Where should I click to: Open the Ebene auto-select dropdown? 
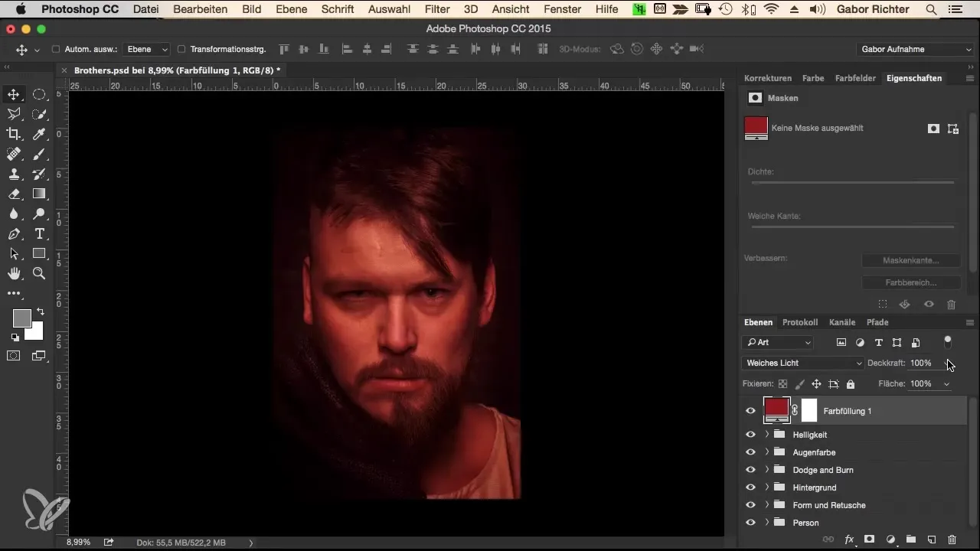pyautogui.click(x=148, y=49)
